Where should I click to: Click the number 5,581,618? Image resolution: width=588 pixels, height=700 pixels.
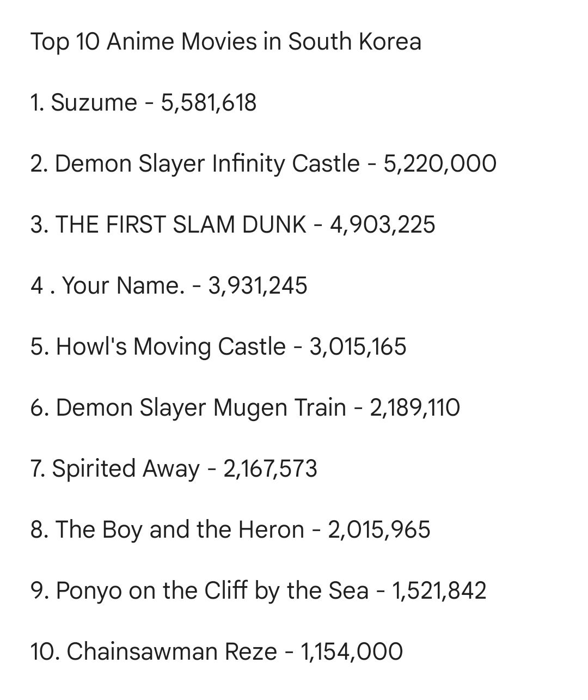(x=209, y=104)
